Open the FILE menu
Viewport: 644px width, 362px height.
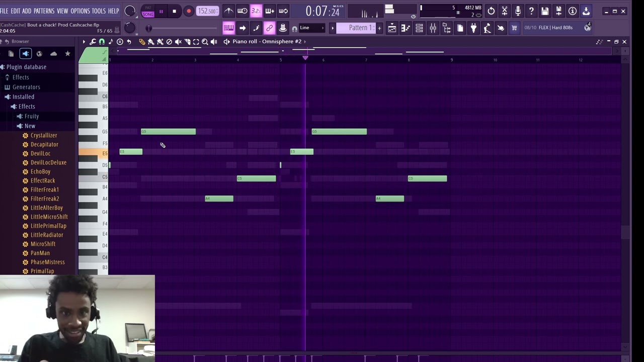click(x=4, y=11)
